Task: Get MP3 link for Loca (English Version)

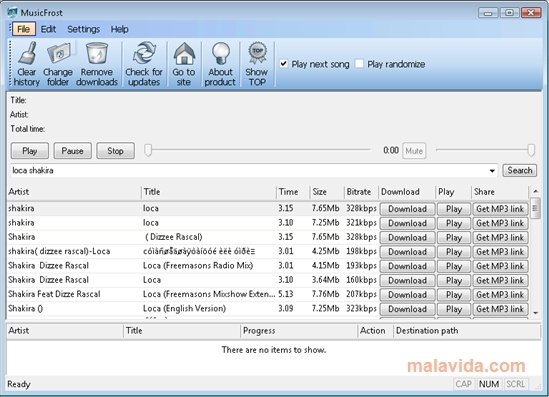Action: point(500,309)
